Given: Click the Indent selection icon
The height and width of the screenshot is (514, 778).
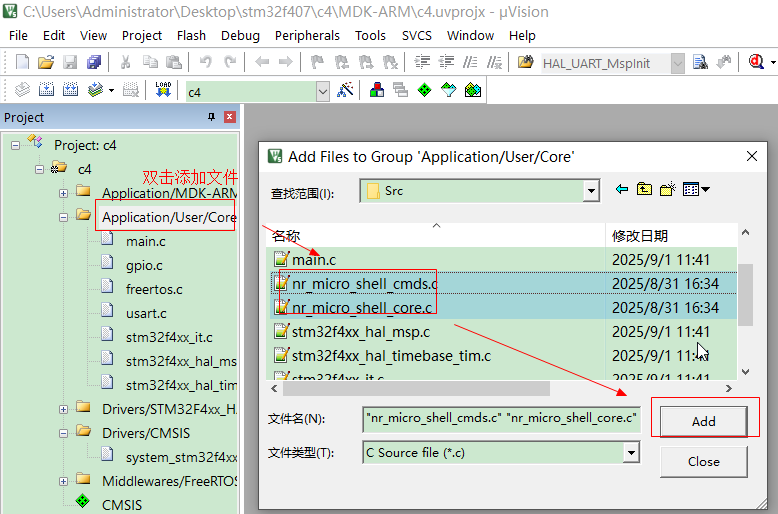Looking at the screenshot, I should click(x=422, y=63).
